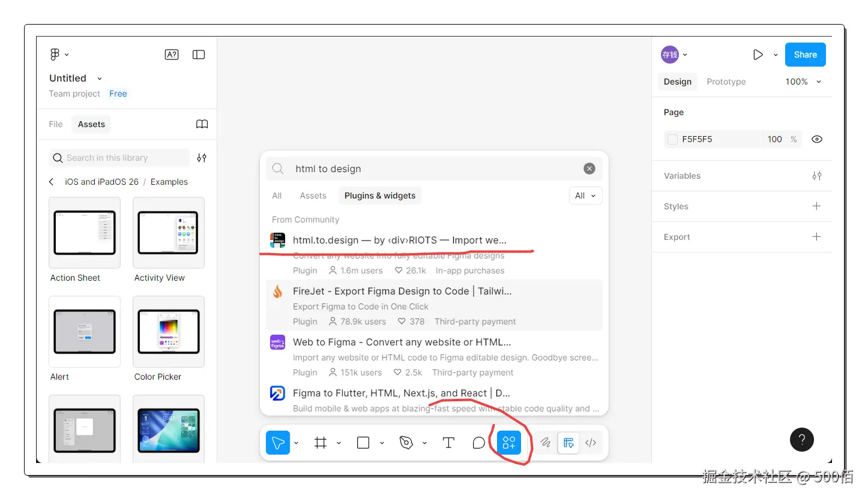Click the Figma to Flutter plugin icon
The image size is (868, 499).
[277, 393]
